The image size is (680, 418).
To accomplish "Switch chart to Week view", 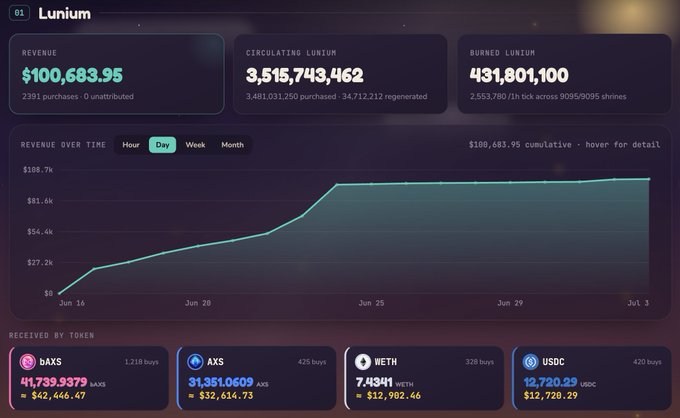I will tap(195, 145).
